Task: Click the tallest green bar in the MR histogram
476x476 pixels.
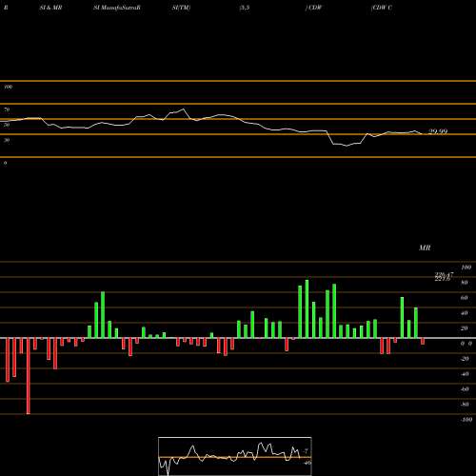Action: (x=307, y=309)
